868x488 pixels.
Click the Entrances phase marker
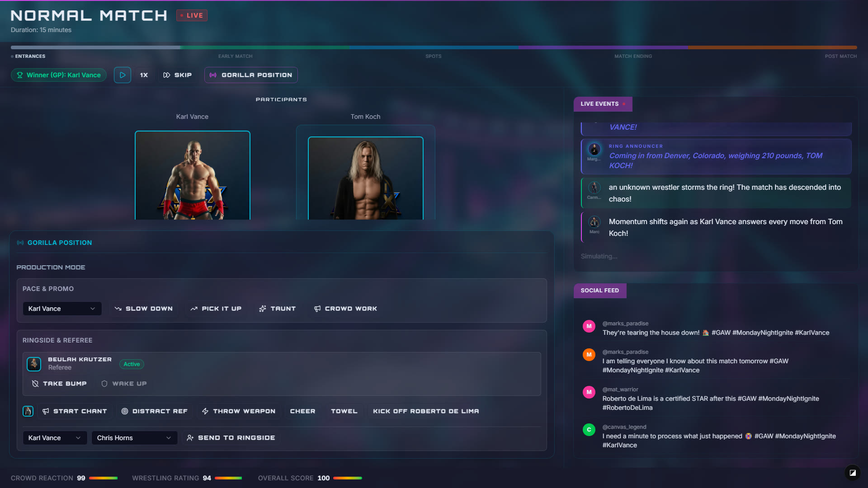click(x=28, y=56)
